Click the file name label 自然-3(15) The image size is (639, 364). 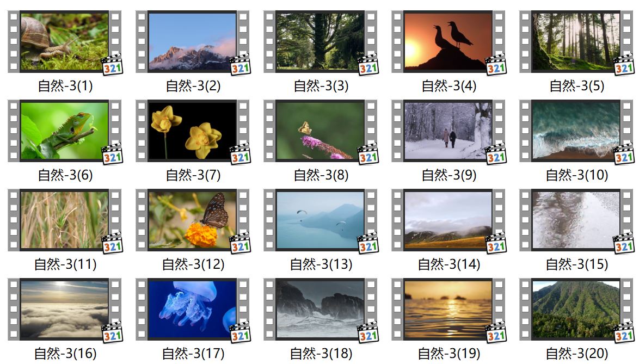[x=576, y=264]
